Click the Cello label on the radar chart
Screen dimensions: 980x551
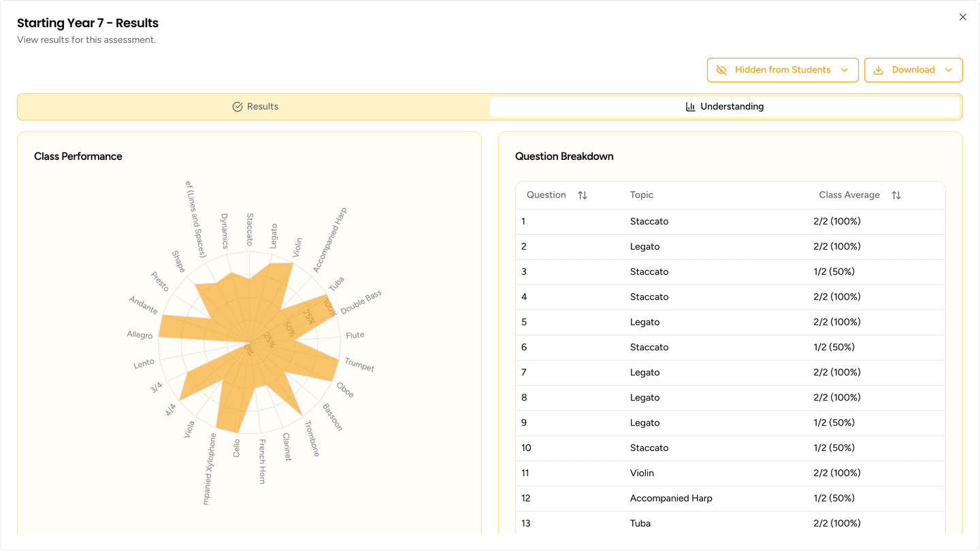(x=237, y=448)
